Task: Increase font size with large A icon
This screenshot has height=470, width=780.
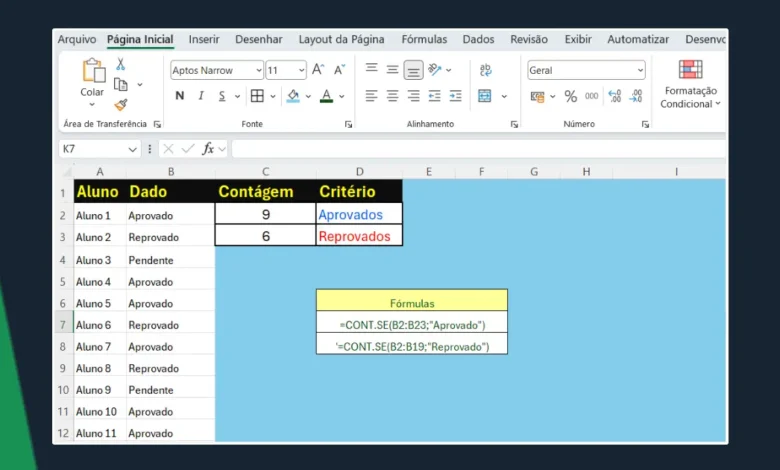Action: coord(318,70)
